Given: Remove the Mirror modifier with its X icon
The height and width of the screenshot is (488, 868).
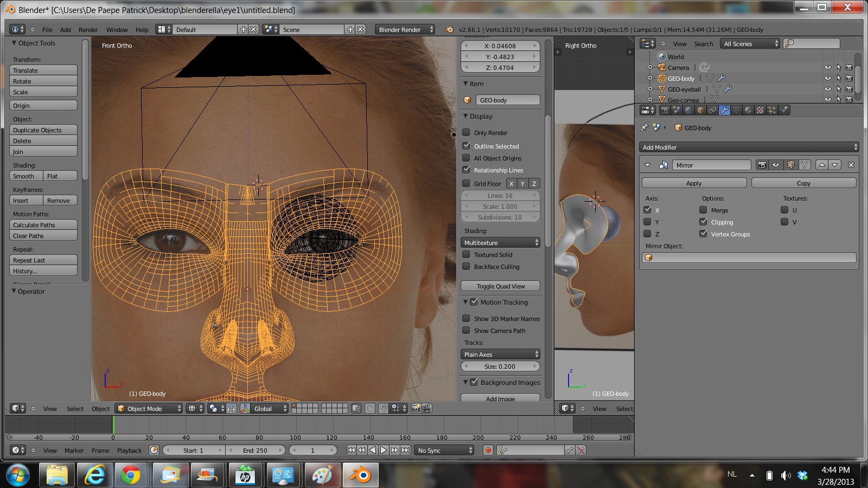Looking at the screenshot, I should tap(851, 165).
